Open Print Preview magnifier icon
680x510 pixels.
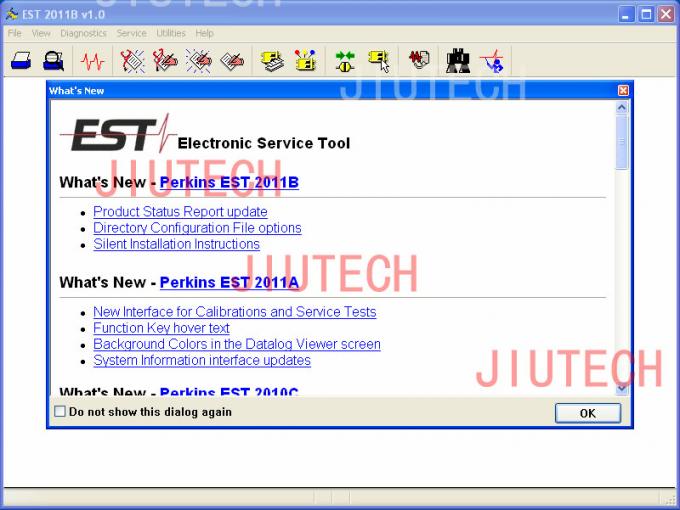click(x=54, y=61)
